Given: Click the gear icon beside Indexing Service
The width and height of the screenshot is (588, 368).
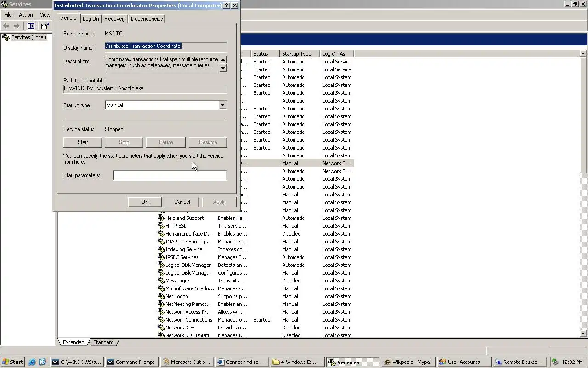Looking at the screenshot, I should tap(161, 249).
